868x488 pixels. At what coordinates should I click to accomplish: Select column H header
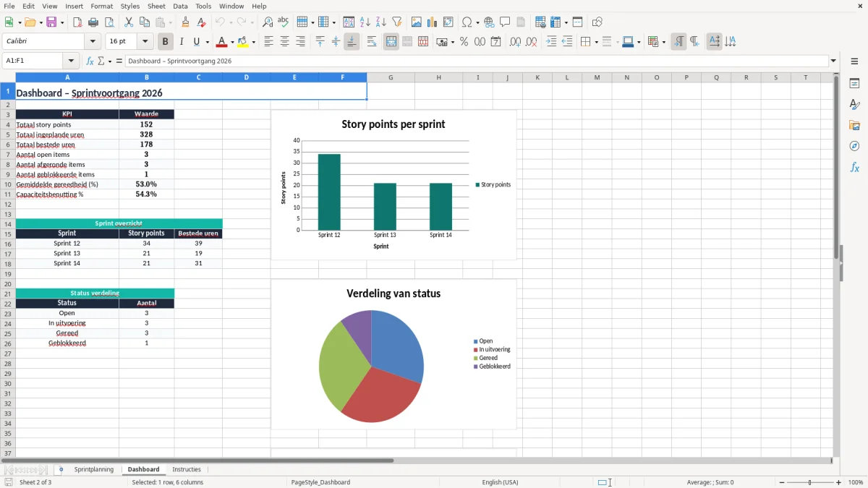[438, 77]
